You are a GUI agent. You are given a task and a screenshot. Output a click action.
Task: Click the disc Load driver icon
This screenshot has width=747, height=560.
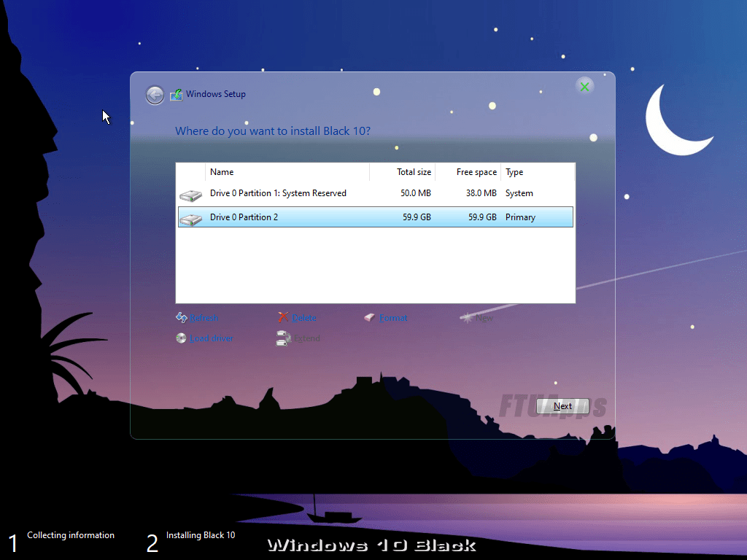(x=181, y=338)
